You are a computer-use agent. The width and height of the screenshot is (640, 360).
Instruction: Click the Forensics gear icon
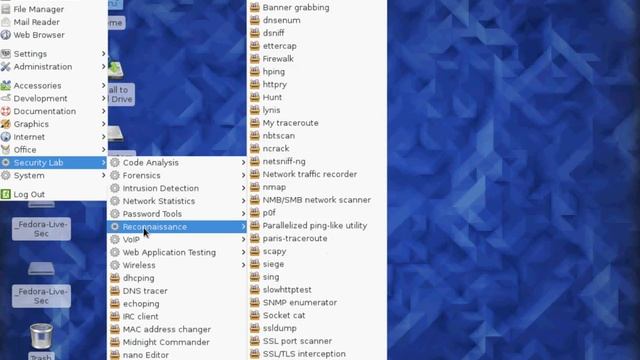115,175
